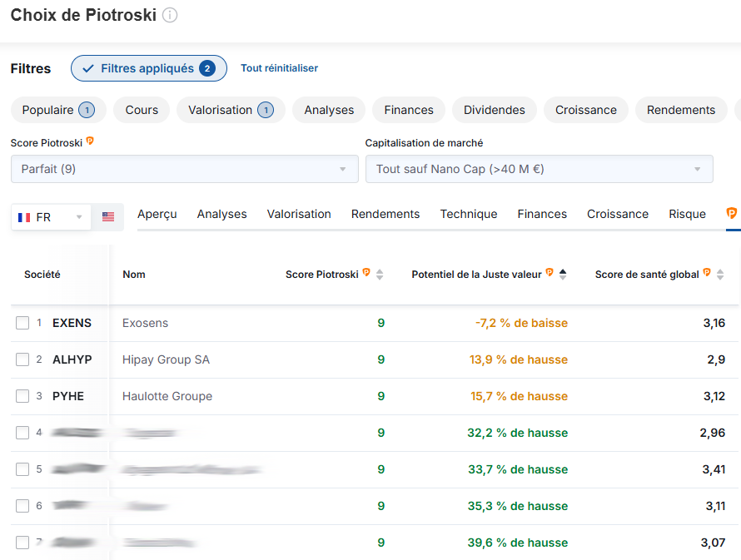The width and height of the screenshot is (741, 560).
Task: Click the -7,2 % de baisse value
Action: point(521,323)
